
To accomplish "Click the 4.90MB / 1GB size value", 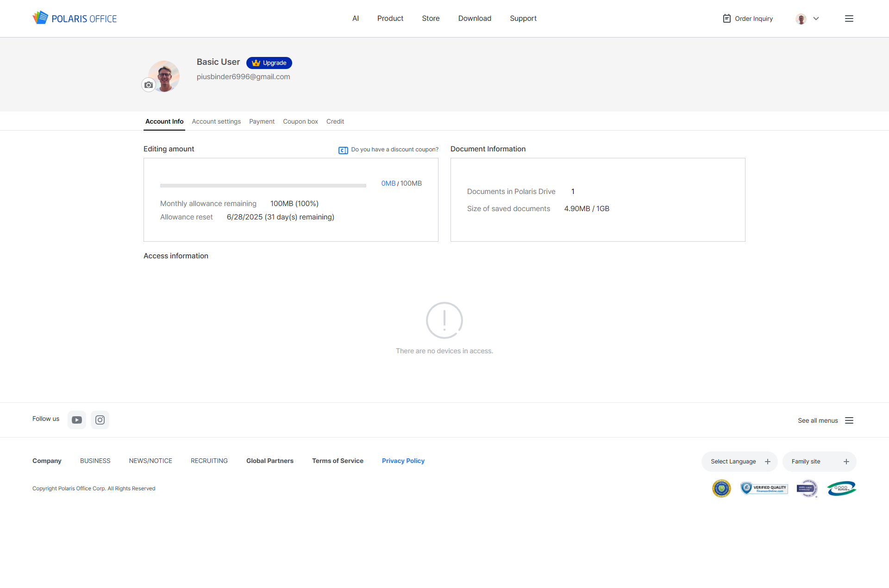I will pos(587,209).
